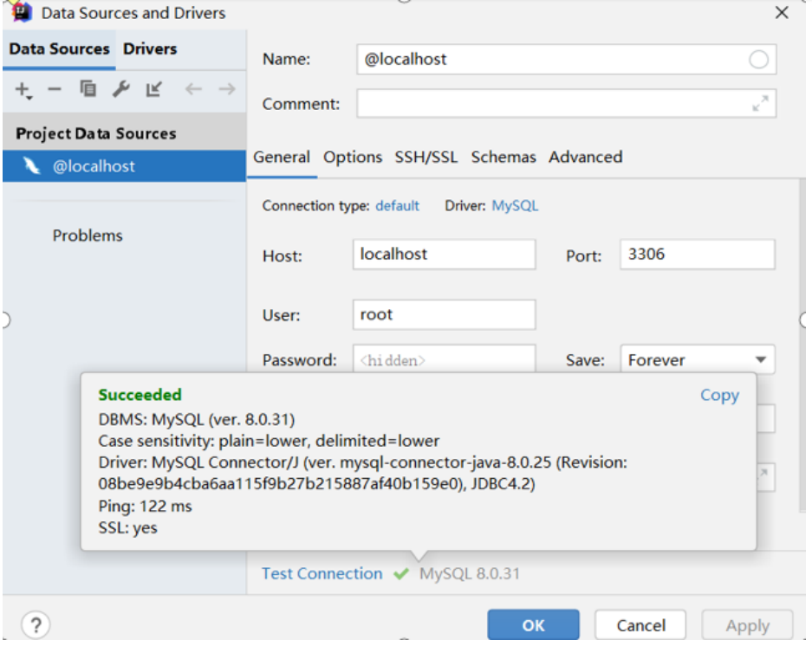Switch to the Data Sources tab
Screen dimensions: 812x646
pos(59,49)
